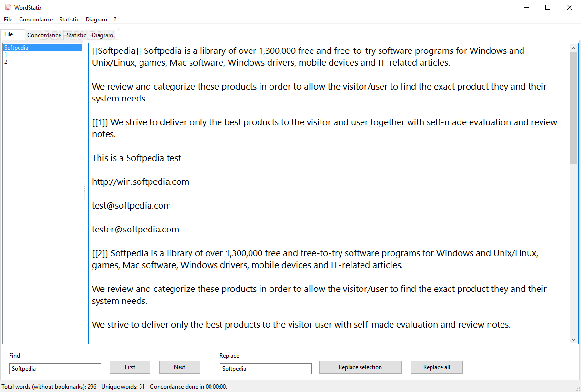Screen dimensions: 581x392
Task: Click the [[1]] bookmark marker in text
Action: pyautogui.click(x=100, y=122)
